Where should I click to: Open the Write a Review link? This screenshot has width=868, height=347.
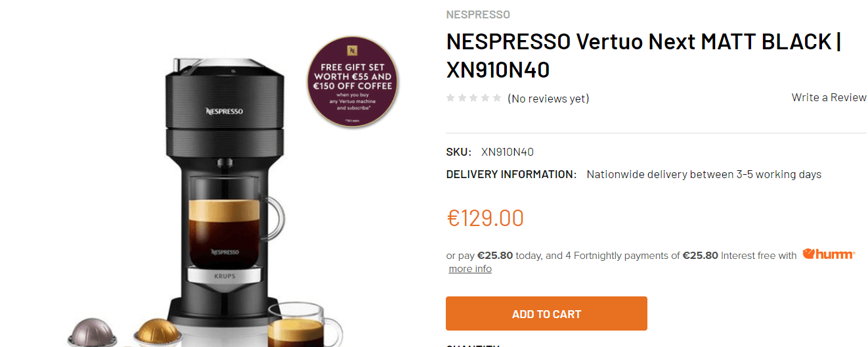coord(829,97)
